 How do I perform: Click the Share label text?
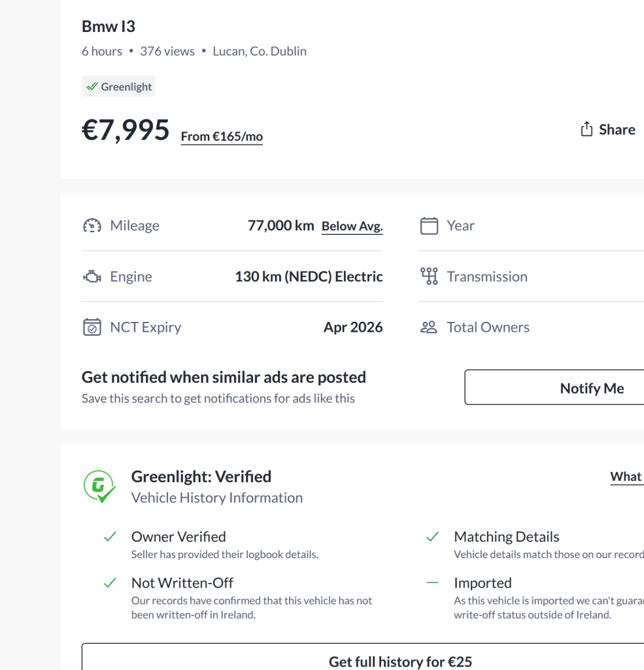click(x=617, y=130)
